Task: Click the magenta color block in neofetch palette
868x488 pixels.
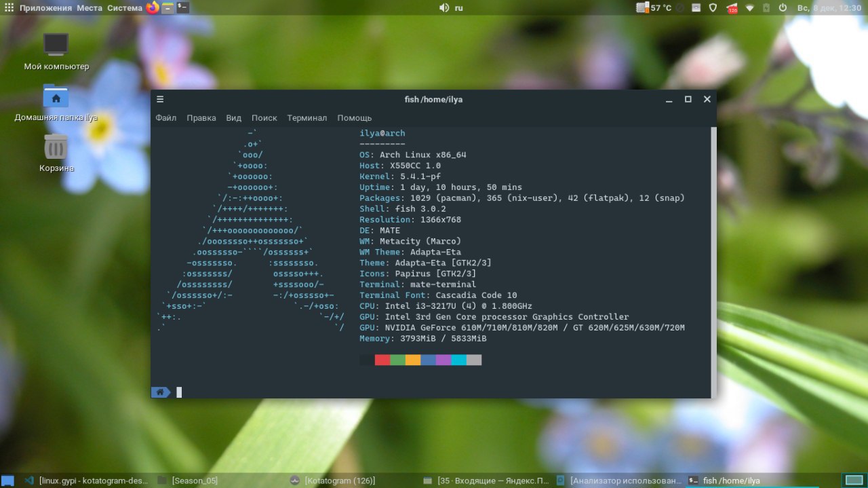Action: click(443, 360)
